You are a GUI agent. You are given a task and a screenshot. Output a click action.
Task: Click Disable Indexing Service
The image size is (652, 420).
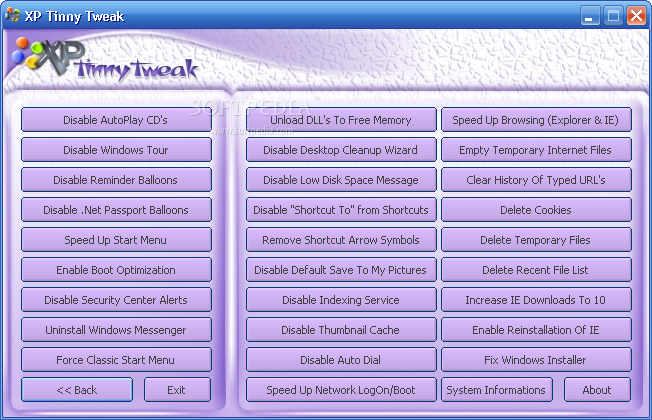click(341, 299)
